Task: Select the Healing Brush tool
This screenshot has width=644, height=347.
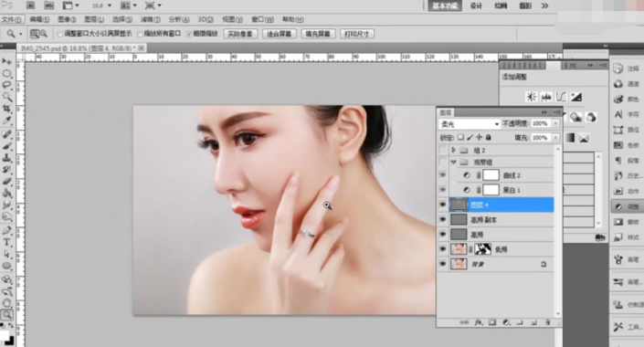Action: tap(7, 134)
